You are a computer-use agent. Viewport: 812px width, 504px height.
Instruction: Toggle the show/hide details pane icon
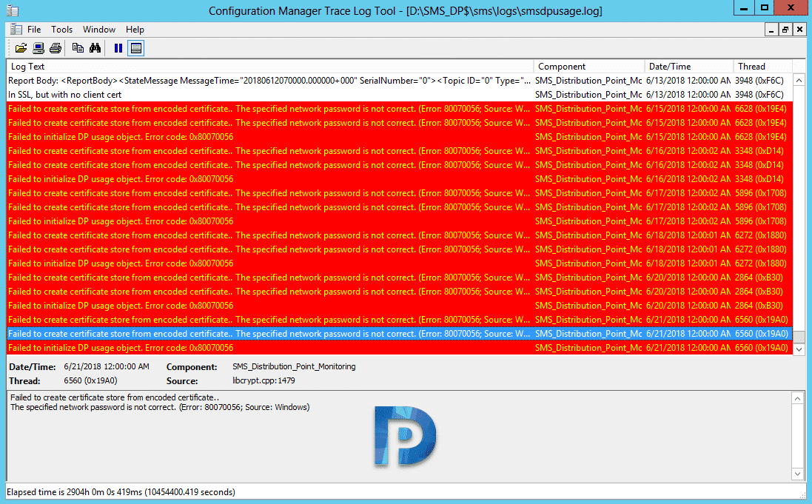(x=135, y=48)
